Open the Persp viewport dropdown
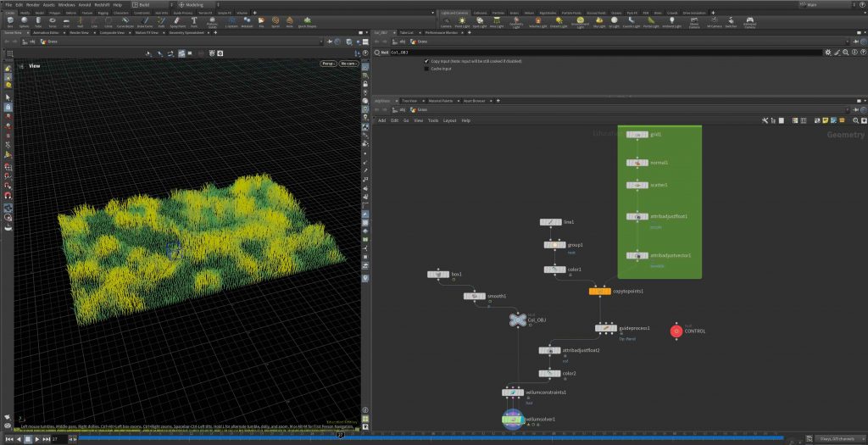This screenshot has height=445, width=868. coord(328,64)
